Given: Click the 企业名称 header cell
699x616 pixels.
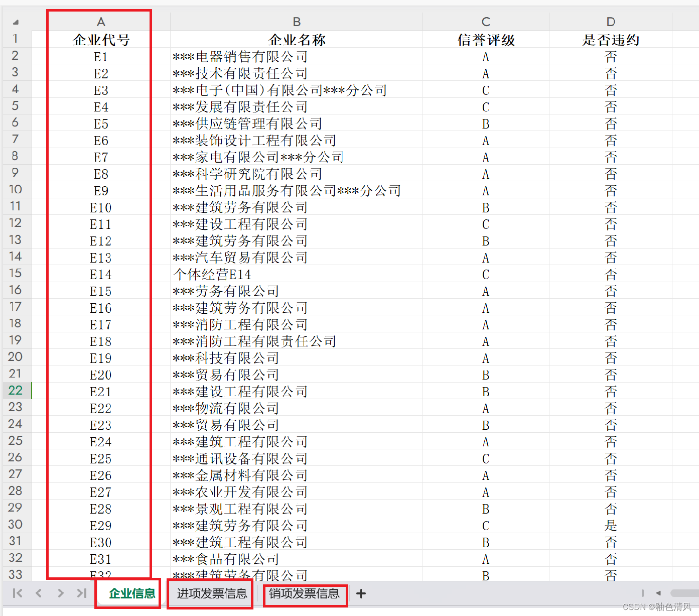Looking at the screenshot, I should tap(297, 39).
